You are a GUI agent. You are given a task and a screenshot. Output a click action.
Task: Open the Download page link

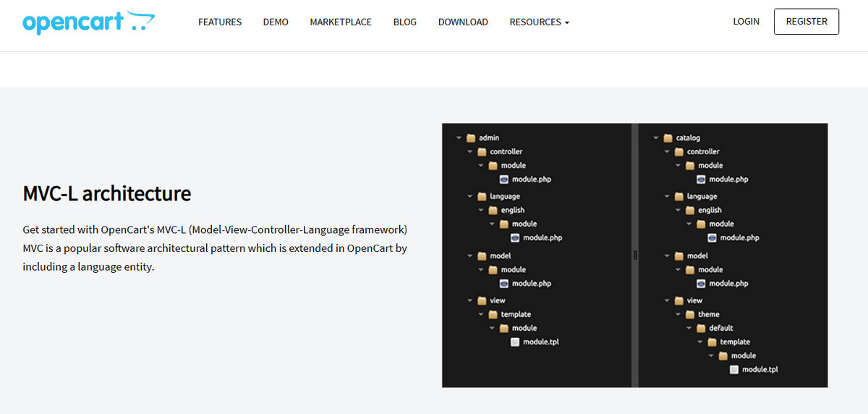pyautogui.click(x=463, y=22)
